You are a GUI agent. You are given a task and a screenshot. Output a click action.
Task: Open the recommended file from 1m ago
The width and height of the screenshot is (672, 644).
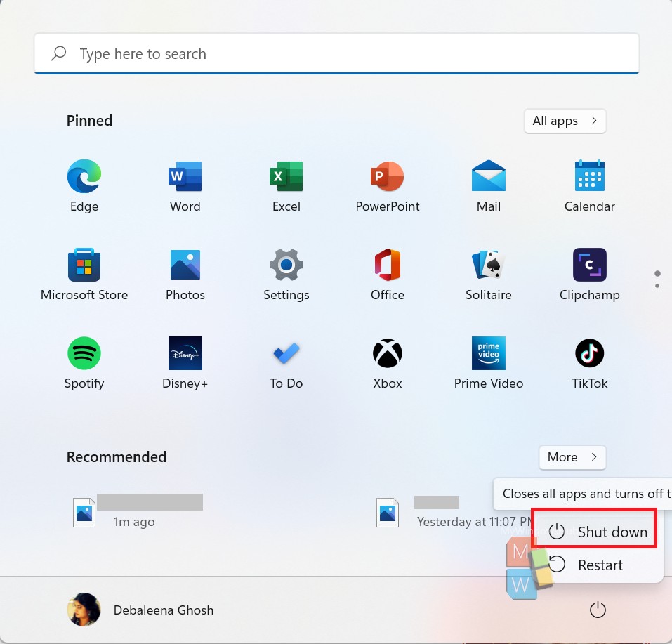[x=138, y=512]
